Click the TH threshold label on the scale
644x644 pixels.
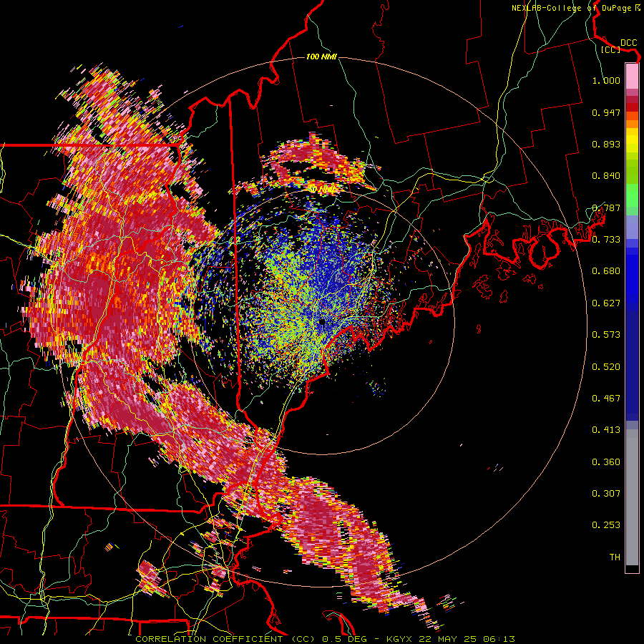pyautogui.click(x=615, y=557)
